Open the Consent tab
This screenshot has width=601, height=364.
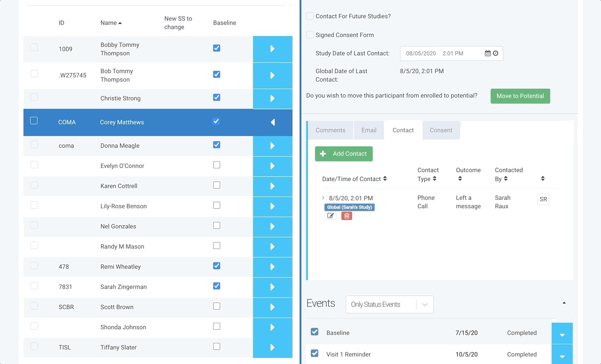(441, 130)
